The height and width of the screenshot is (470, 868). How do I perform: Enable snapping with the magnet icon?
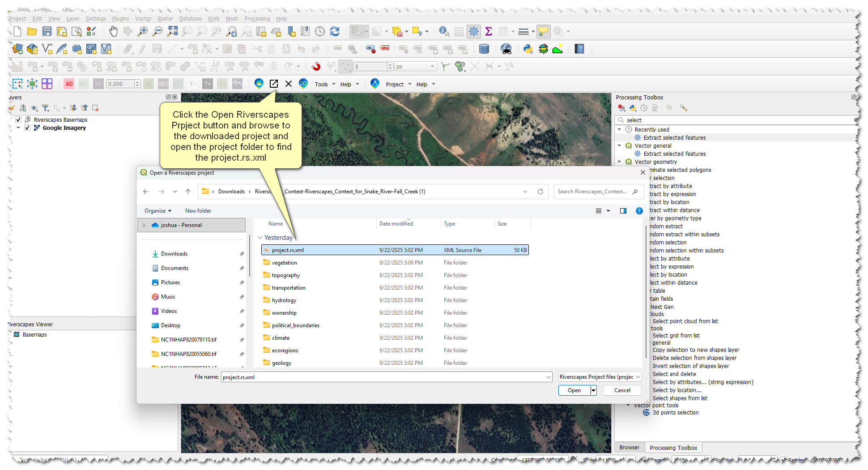(316, 66)
